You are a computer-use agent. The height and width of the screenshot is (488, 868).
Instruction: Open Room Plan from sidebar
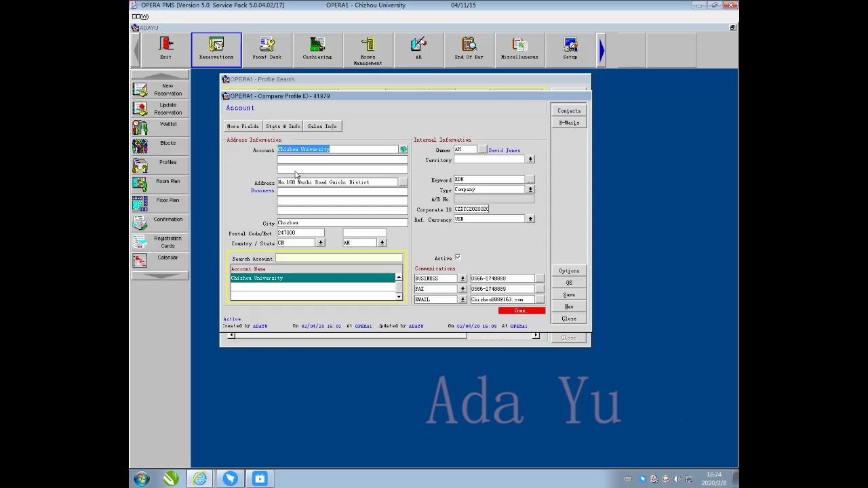160,184
